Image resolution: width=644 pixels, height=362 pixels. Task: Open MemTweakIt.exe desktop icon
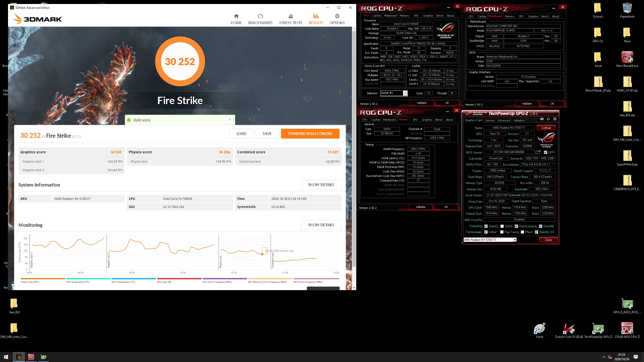click(627, 59)
